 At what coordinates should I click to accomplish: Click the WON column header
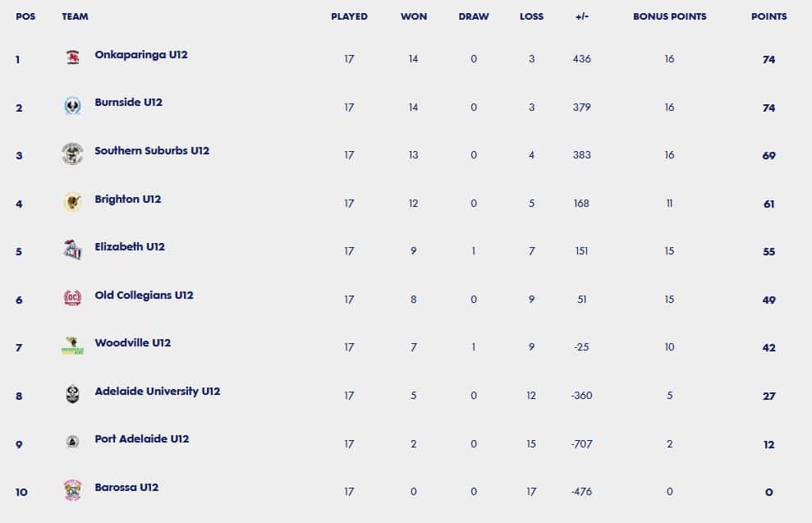click(414, 16)
